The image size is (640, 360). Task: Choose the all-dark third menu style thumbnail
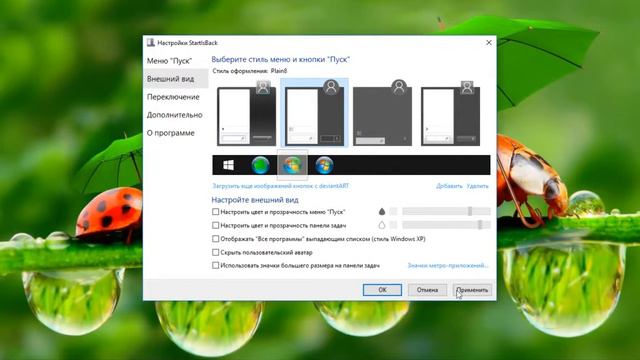[x=382, y=113]
